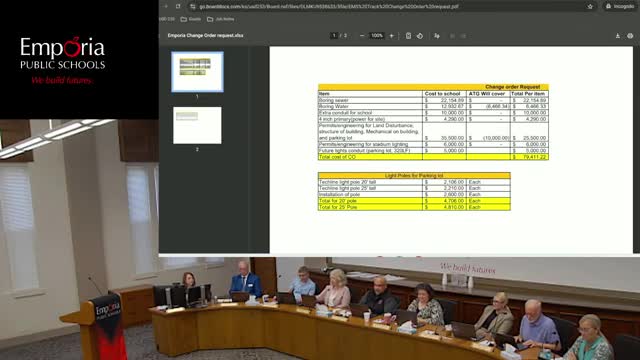Open site information icon beside the URL
The width and height of the screenshot is (640, 360).
pyautogui.click(x=193, y=7)
